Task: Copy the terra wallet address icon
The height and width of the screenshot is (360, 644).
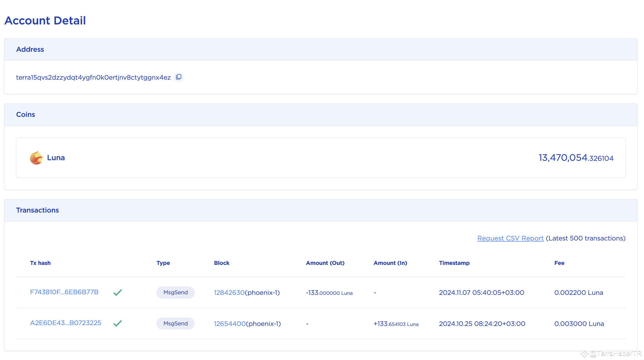Action: point(178,77)
